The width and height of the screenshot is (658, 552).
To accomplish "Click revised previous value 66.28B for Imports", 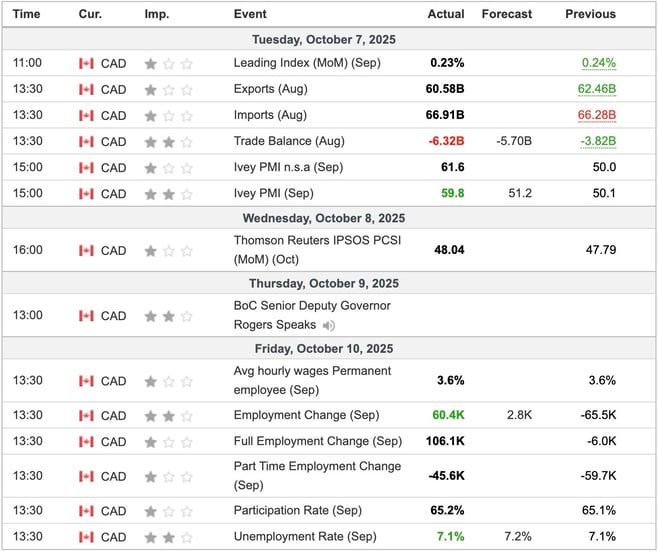I will coord(597,115).
